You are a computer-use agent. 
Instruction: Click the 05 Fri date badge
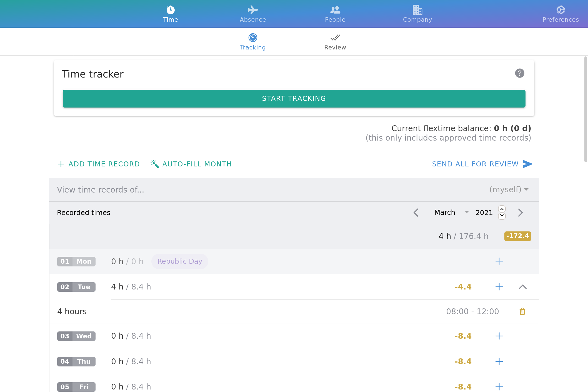click(x=76, y=387)
